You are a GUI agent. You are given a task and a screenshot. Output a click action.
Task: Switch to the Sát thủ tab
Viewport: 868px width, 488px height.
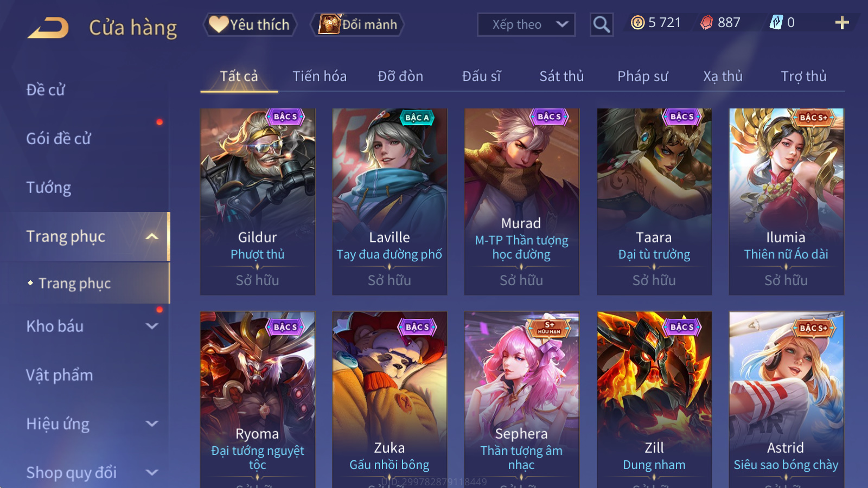(x=561, y=76)
